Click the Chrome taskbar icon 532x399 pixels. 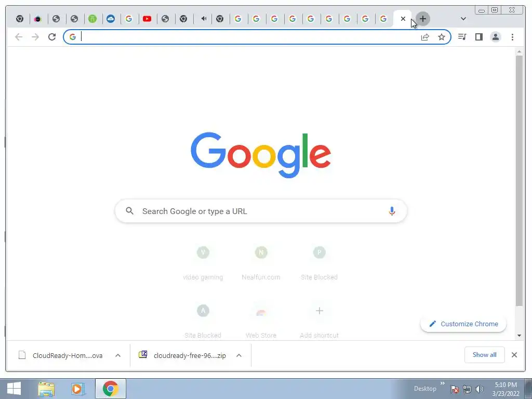coord(111,389)
